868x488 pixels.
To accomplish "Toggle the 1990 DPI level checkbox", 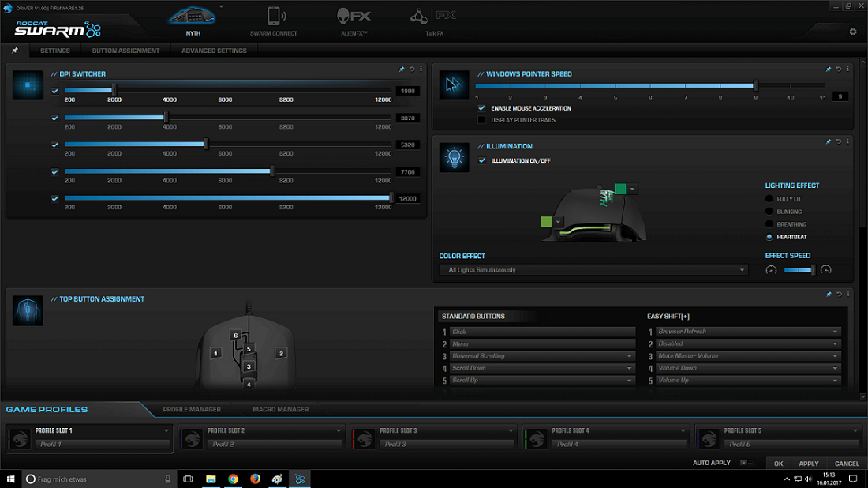I will click(x=54, y=91).
